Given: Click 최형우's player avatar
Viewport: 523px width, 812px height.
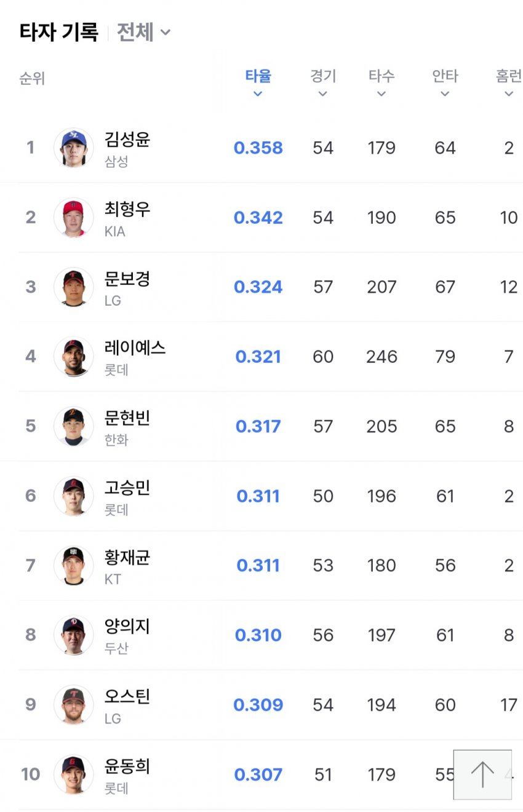Looking at the screenshot, I should click(x=74, y=217).
